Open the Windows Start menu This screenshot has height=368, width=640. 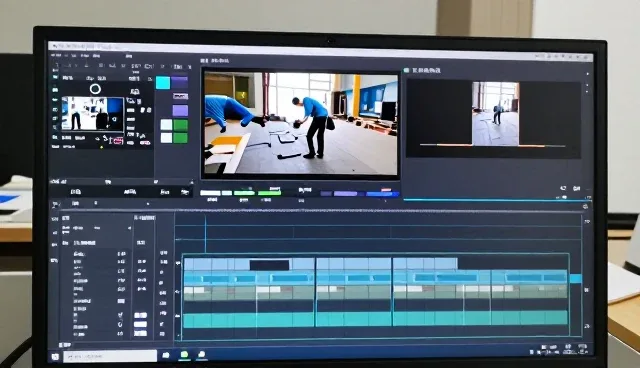tap(56, 357)
